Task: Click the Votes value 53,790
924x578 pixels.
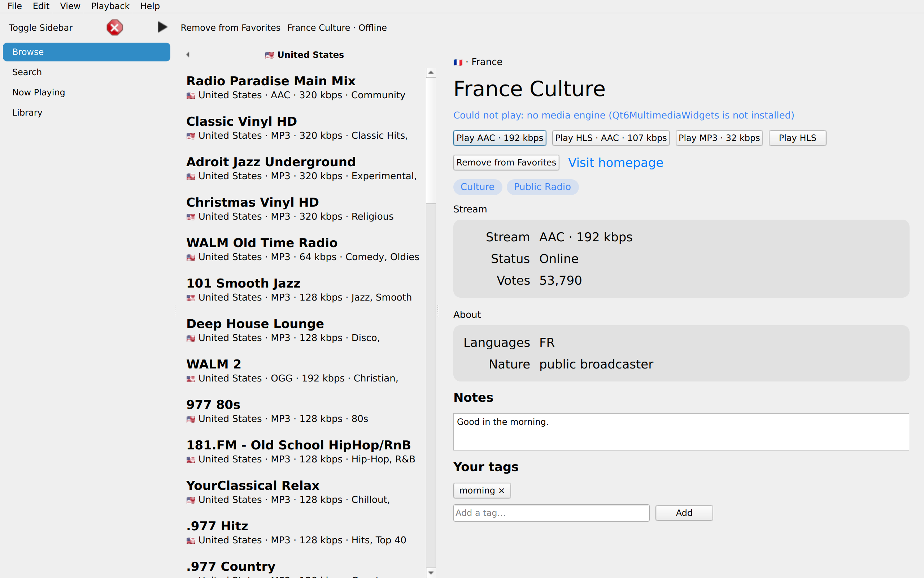Action: 561,281
